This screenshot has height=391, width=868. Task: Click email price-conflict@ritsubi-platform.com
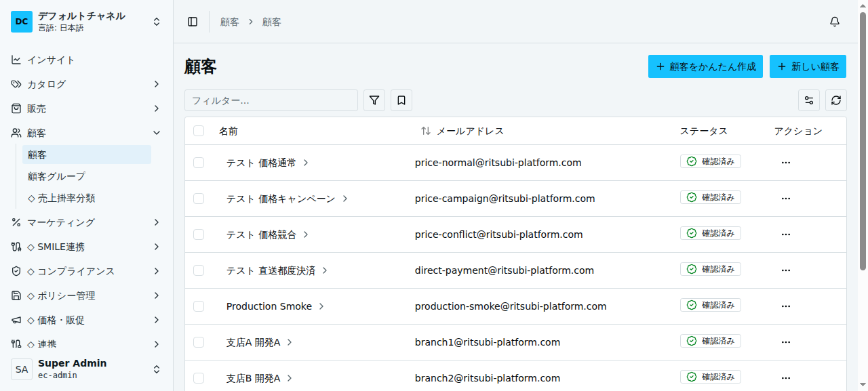pyautogui.click(x=499, y=234)
